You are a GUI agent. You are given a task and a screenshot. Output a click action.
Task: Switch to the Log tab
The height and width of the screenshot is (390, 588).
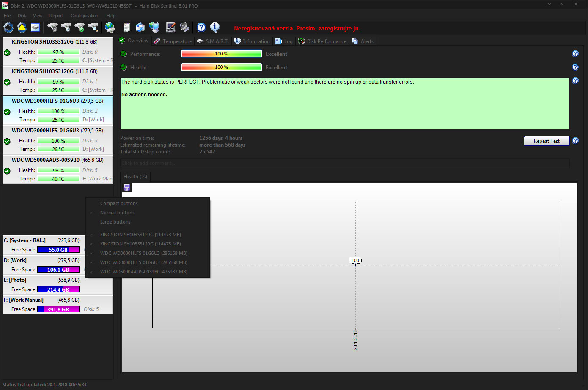pyautogui.click(x=284, y=41)
